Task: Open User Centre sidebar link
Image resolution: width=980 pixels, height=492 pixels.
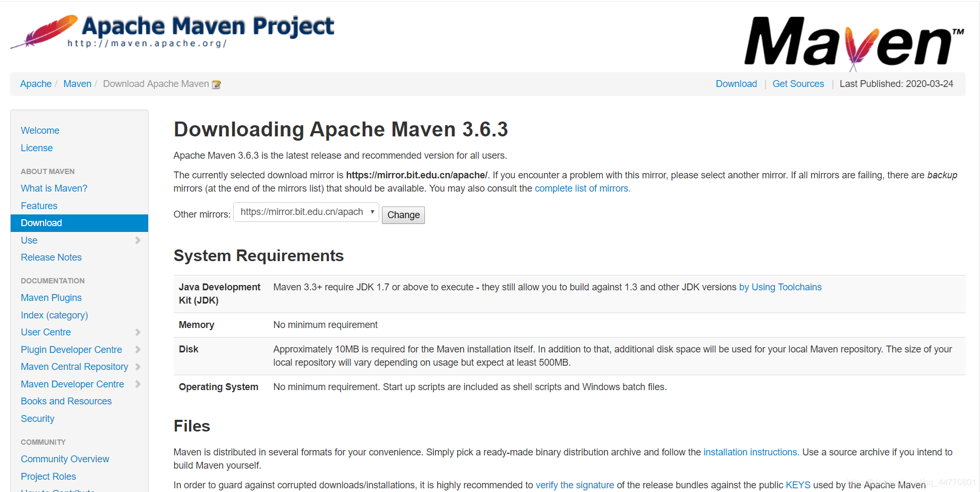Action: pyautogui.click(x=46, y=332)
